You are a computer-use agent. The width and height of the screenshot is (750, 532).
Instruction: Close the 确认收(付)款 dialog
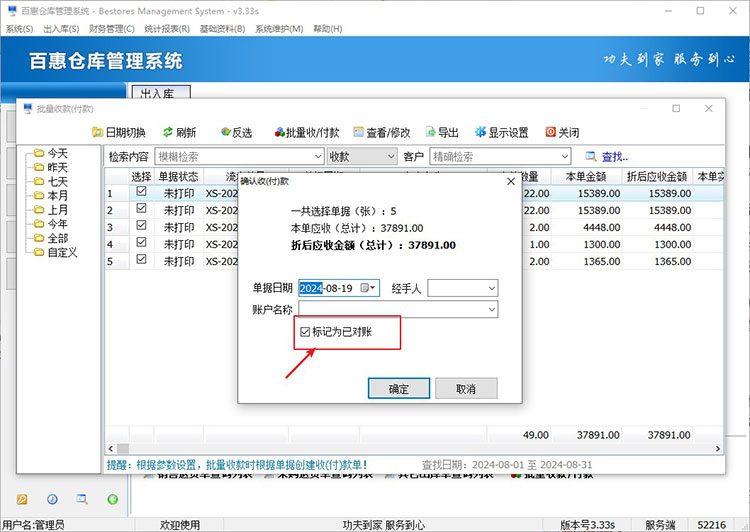[x=511, y=182]
